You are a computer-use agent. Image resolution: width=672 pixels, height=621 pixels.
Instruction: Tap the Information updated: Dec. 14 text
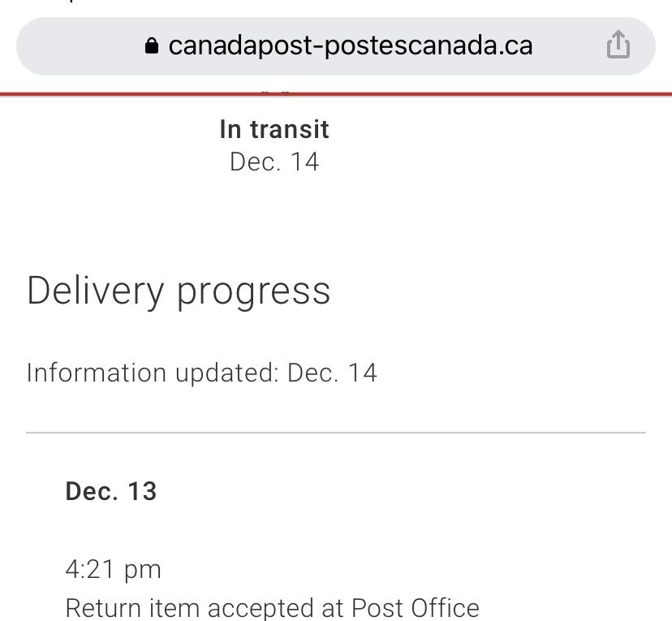202,373
